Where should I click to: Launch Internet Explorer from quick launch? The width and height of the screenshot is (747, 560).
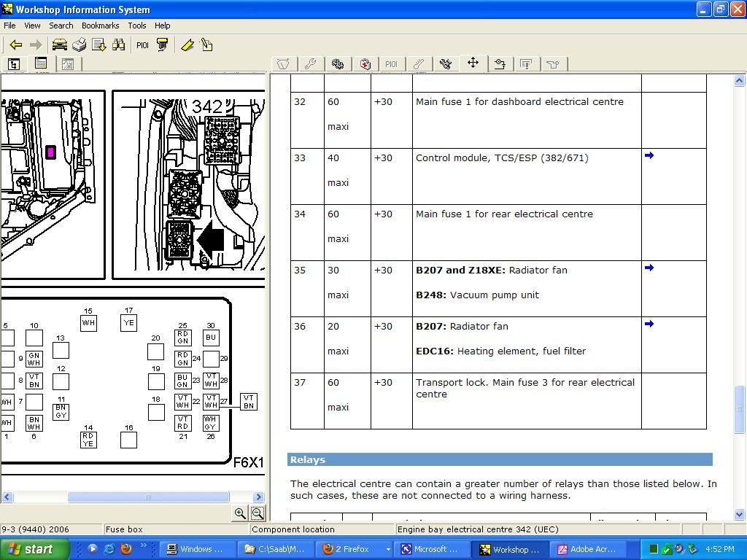click(109, 549)
